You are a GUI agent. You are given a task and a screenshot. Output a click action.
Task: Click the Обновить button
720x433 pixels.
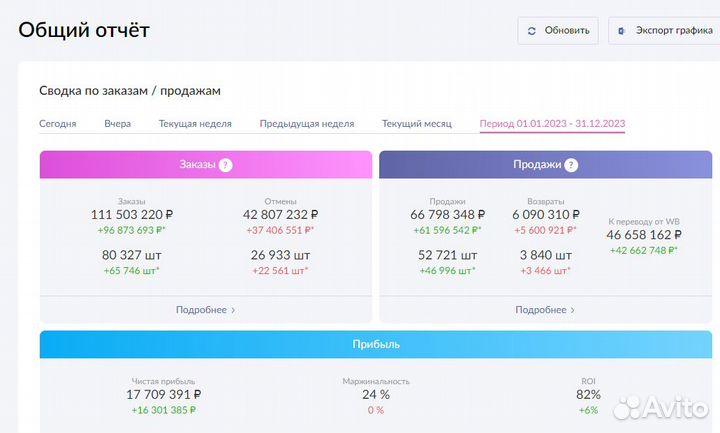coord(558,31)
